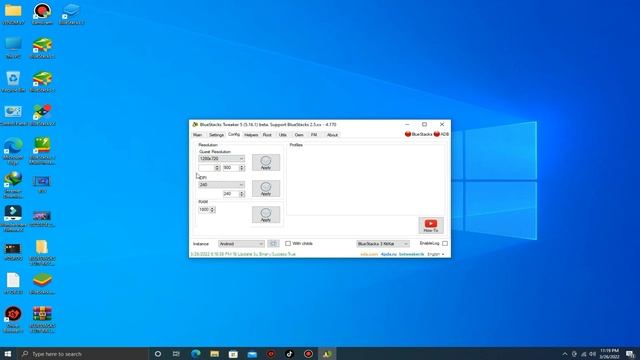Image resolution: width=640 pixels, height=360 pixels.
Task: Open the Oem tab
Action: 299,135
